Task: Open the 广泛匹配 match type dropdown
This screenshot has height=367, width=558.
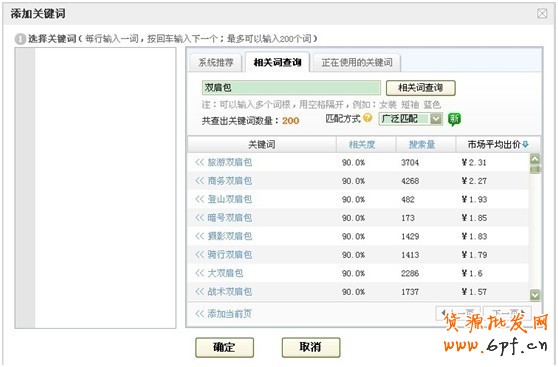Action: point(436,119)
